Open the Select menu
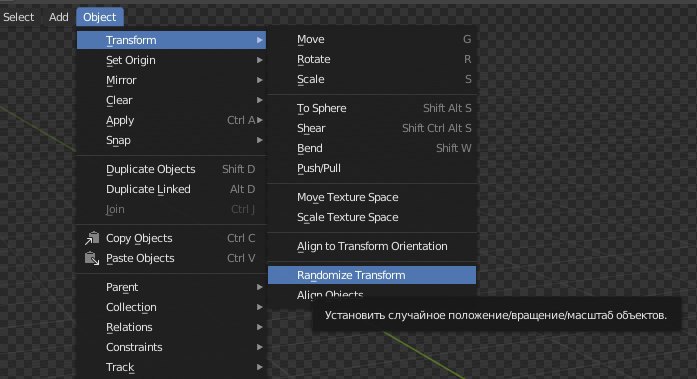Viewport: 697px width, 379px height. pos(18,17)
